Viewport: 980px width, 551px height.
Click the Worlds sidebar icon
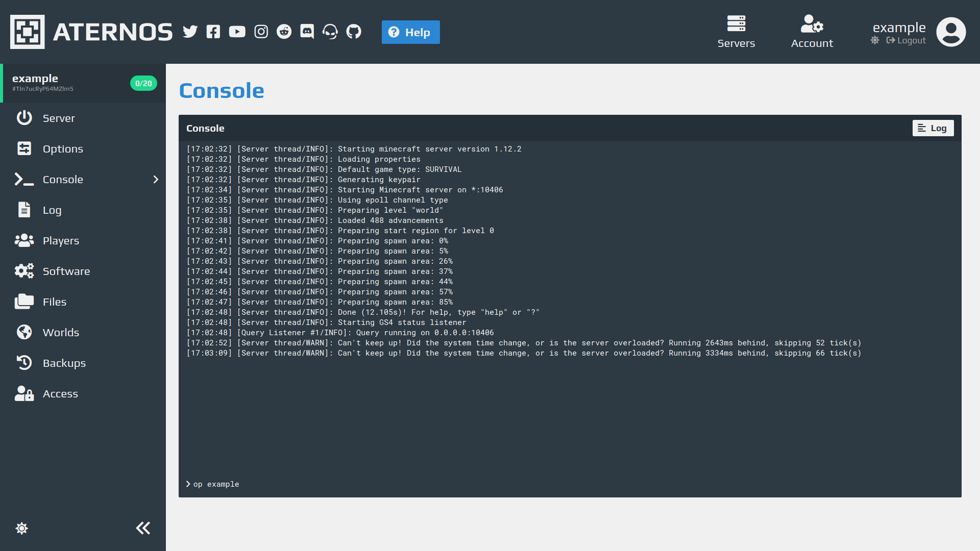[24, 332]
